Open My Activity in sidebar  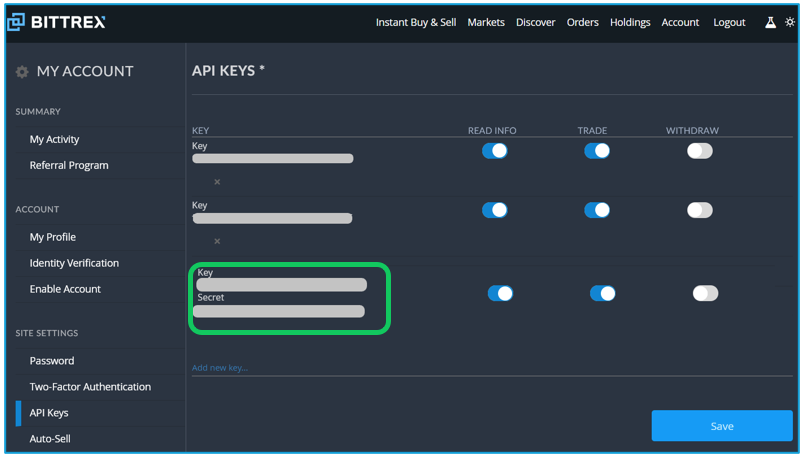[54, 139]
